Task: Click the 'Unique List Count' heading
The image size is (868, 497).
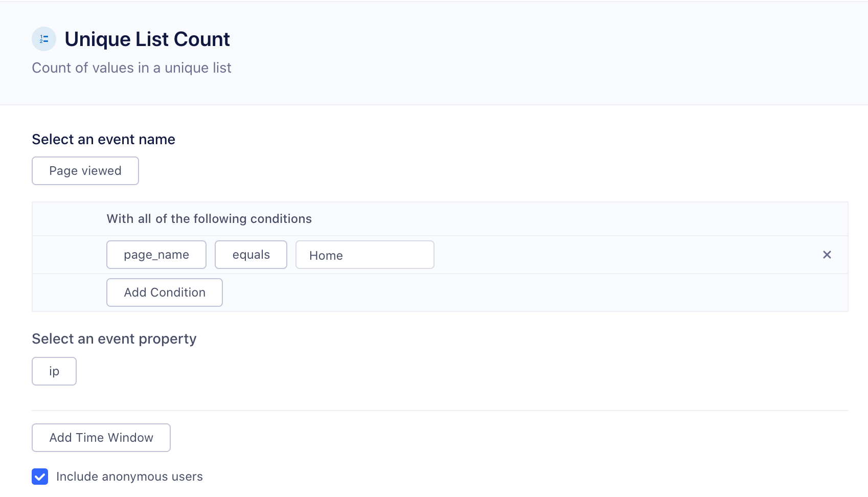Action: coord(147,39)
